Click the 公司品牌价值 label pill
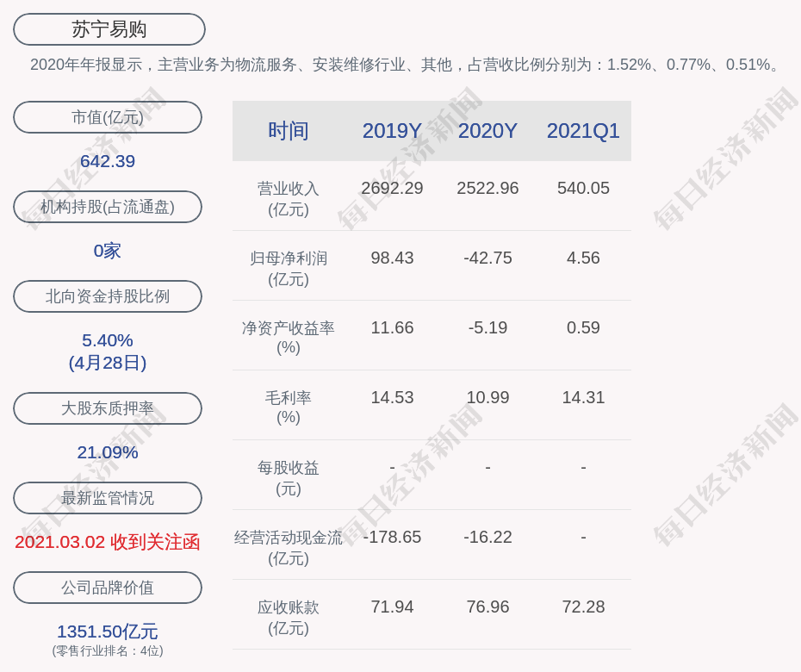Screen dimensions: 801x672 [108, 588]
